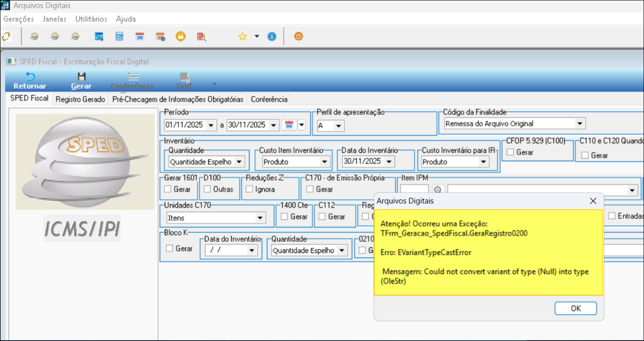Click the red grid search icon
Image resolution: width=644 pixels, height=341 pixels.
tap(201, 37)
